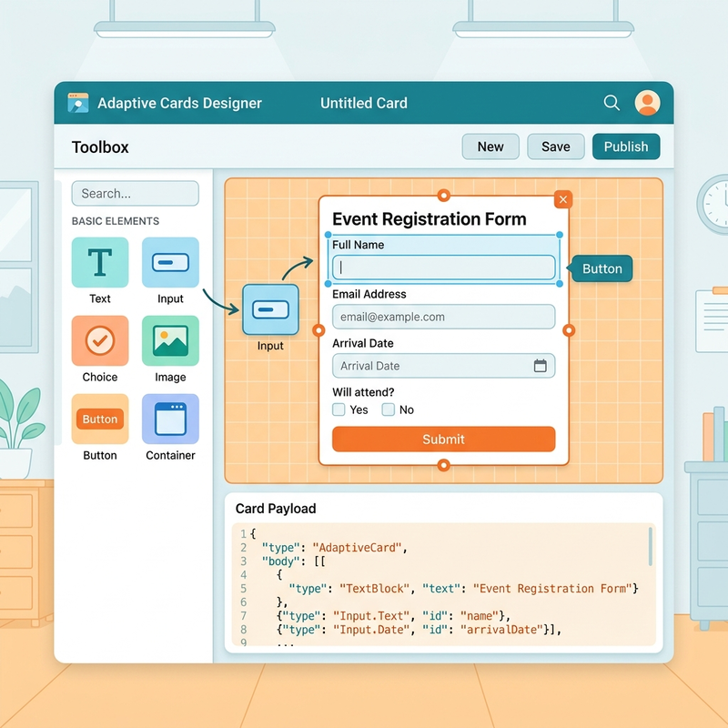728x728 pixels.
Task: Open search with the magnifier icon
Action: click(x=612, y=103)
